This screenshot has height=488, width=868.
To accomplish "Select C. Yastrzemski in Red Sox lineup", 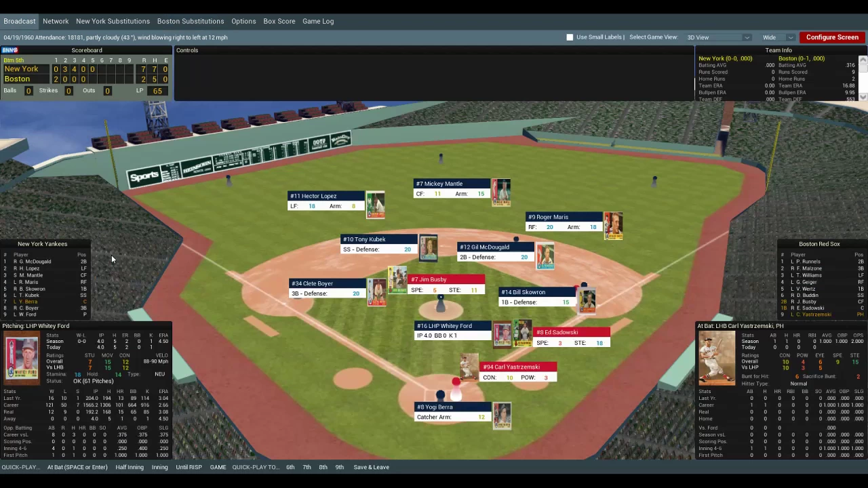I will tap(822, 314).
